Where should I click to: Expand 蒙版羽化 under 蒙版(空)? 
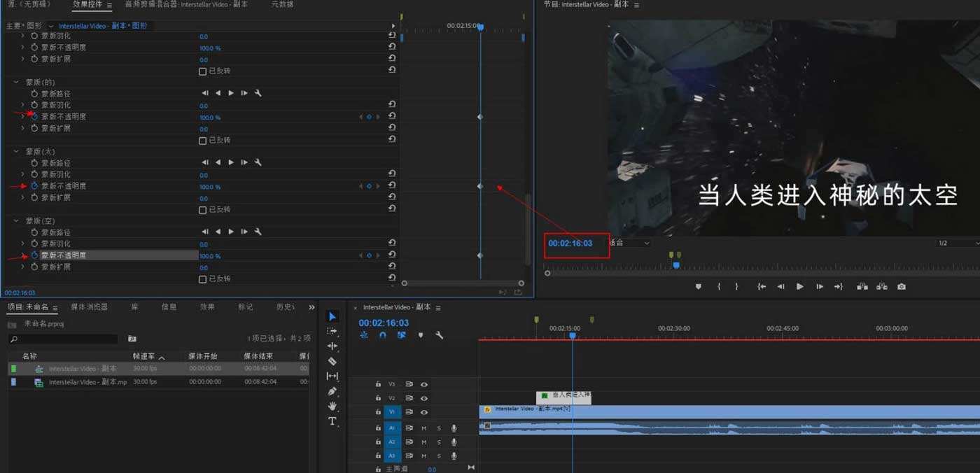coord(22,243)
